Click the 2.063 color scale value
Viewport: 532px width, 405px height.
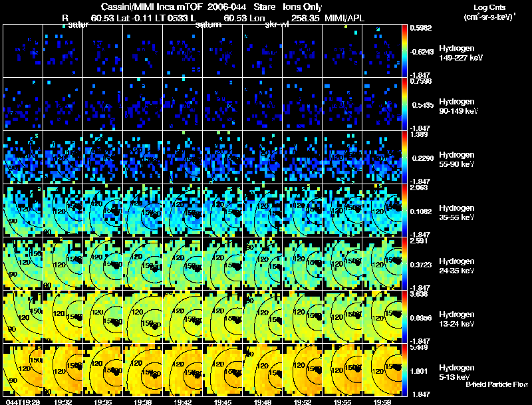419,188
